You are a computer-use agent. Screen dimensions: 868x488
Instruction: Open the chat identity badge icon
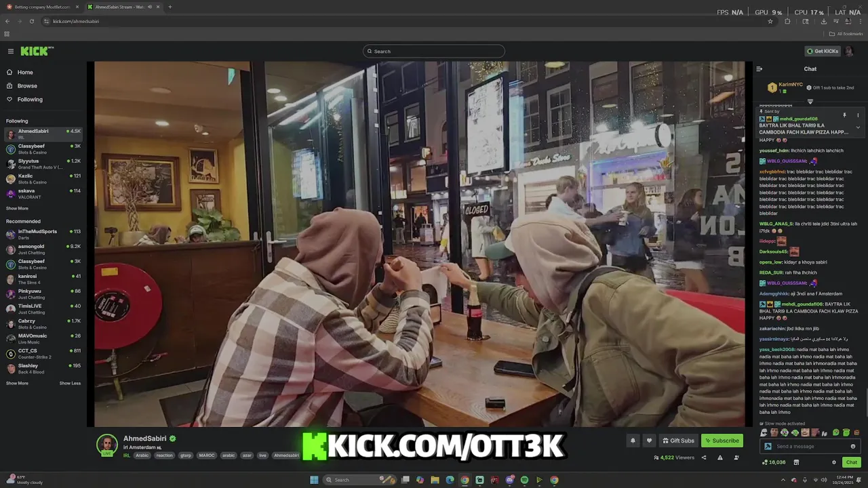pyautogui.click(x=768, y=447)
